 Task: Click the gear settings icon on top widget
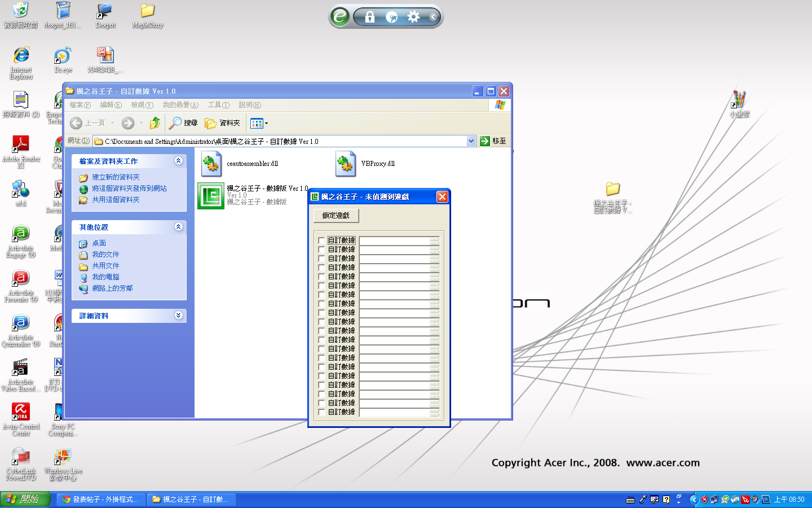pos(413,17)
